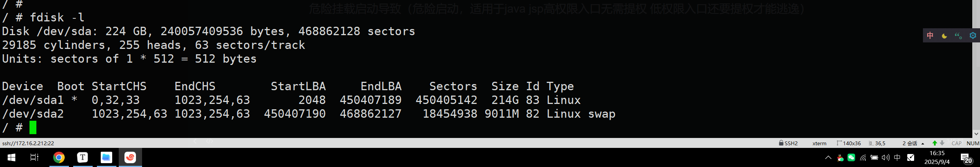
Task: Expand the 2 会话 sessions dropdown arrow
Action: click(x=923, y=144)
